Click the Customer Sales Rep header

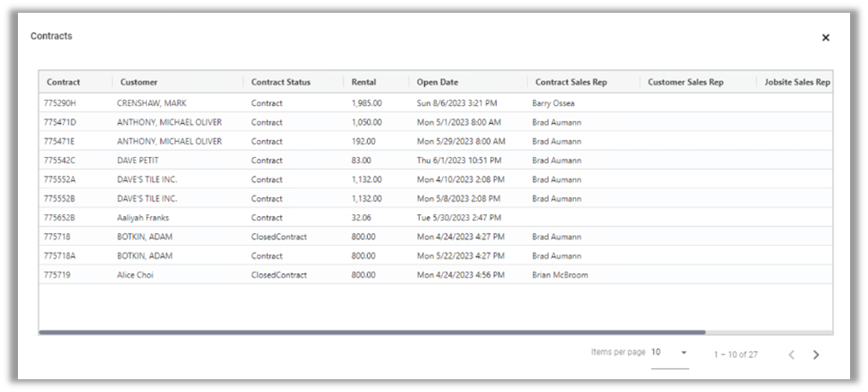coord(685,82)
